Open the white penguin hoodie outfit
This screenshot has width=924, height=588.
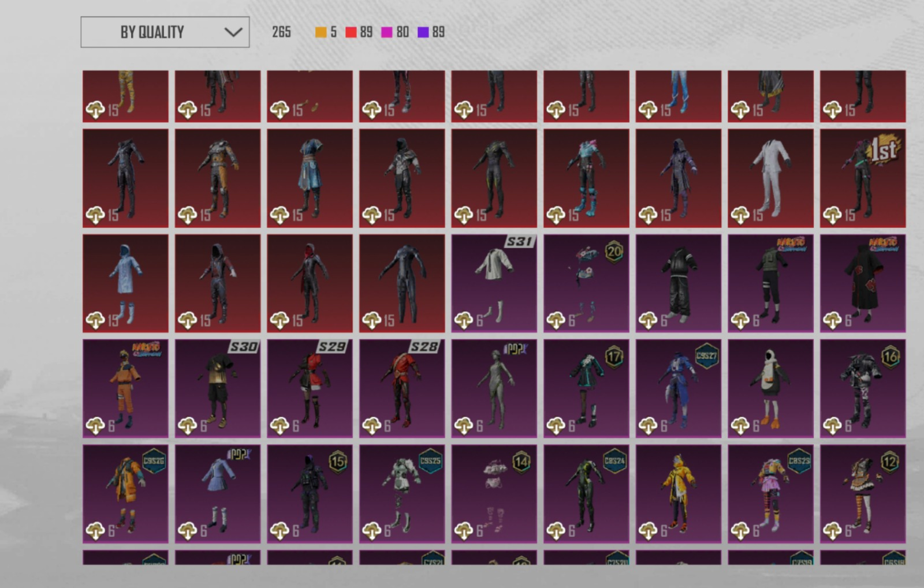click(770, 388)
